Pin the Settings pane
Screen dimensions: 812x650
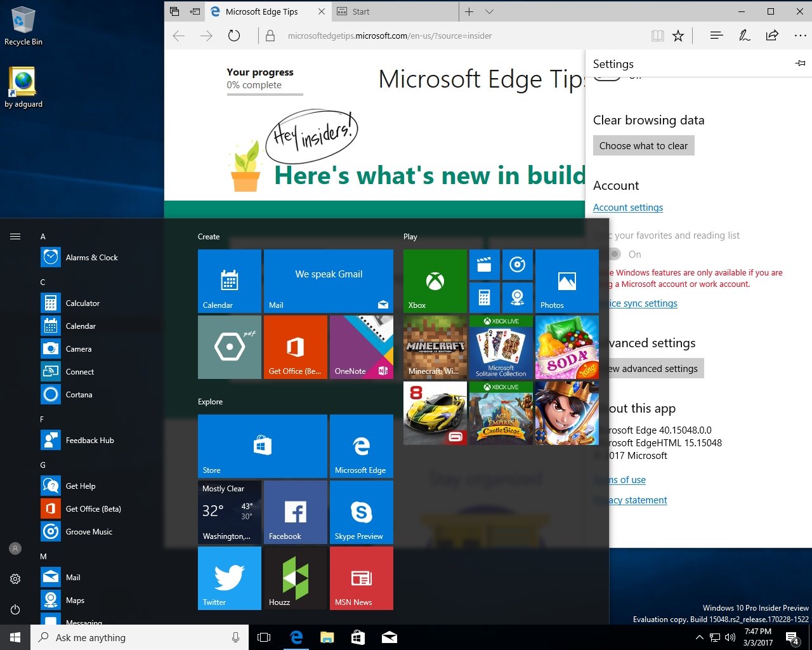click(x=800, y=63)
